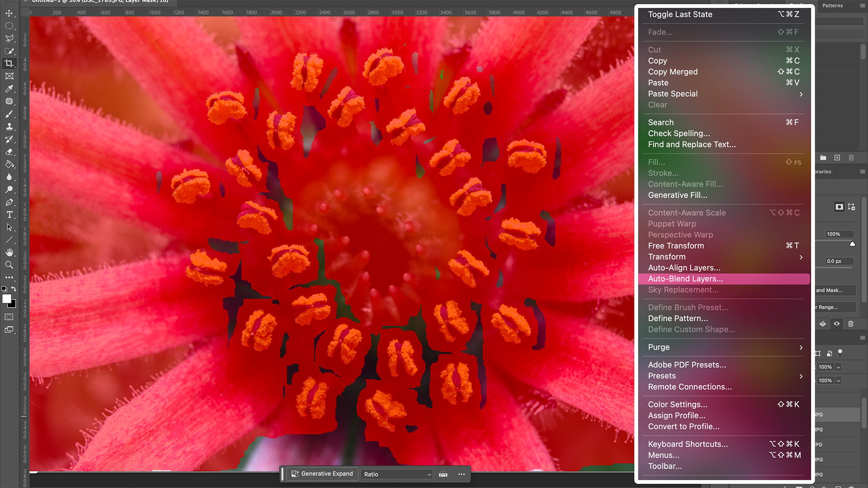Screen dimensions: 868x488
Task: Open the Edit Toolbar three-dots menu
Action: click(9, 277)
